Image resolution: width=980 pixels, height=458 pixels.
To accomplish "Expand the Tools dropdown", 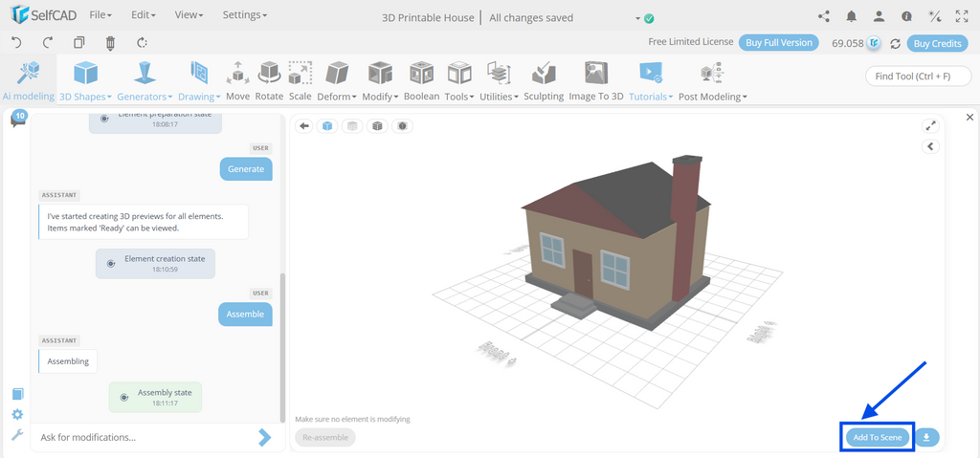I will (459, 81).
